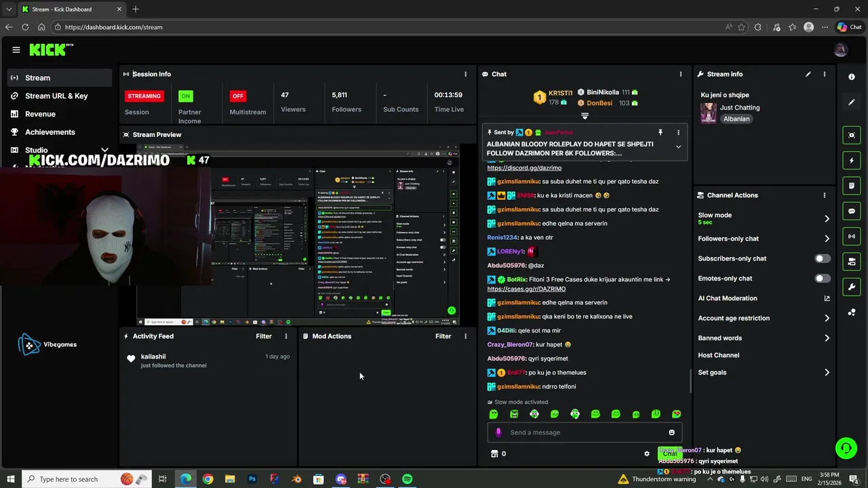Toggle the broadcast signal widget icon

[x=852, y=236]
